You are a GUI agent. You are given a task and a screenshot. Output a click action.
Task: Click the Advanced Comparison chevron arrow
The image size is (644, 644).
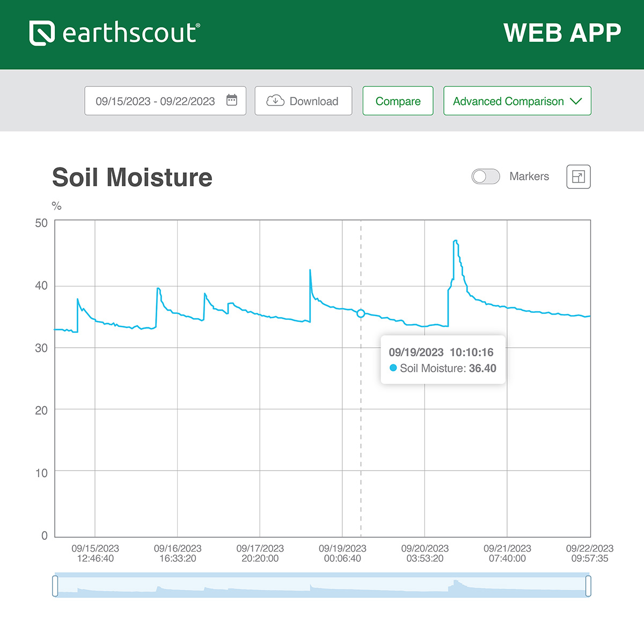[576, 101]
